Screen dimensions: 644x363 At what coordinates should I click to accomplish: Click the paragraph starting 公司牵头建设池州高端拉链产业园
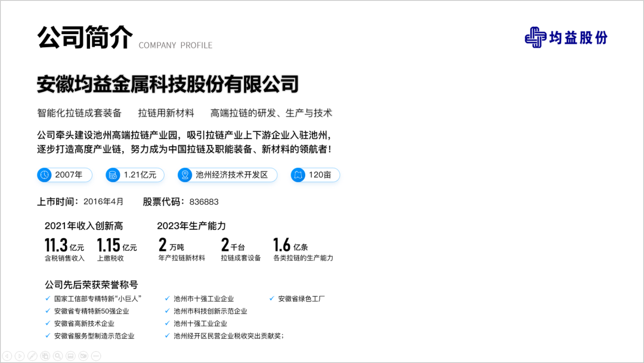pyautogui.click(x=184, y=142)
